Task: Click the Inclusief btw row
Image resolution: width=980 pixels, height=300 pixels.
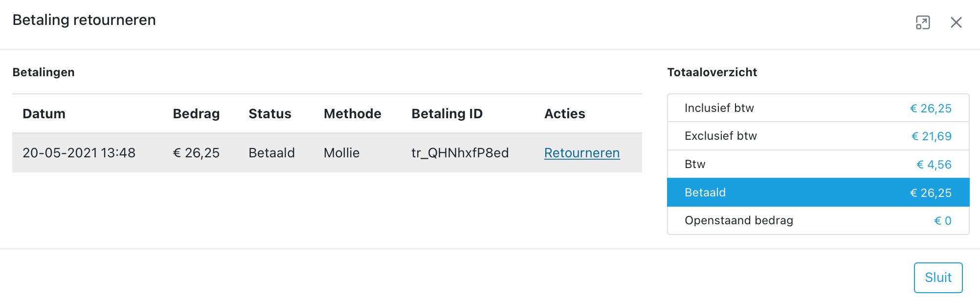Action: pyautogui.click(x=818, y=108)
